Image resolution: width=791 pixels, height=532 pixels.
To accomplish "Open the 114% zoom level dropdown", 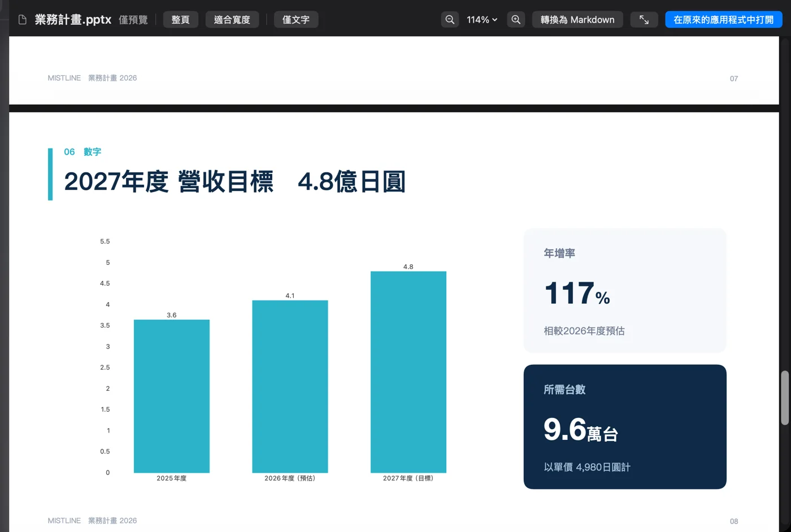I will 482,20.
